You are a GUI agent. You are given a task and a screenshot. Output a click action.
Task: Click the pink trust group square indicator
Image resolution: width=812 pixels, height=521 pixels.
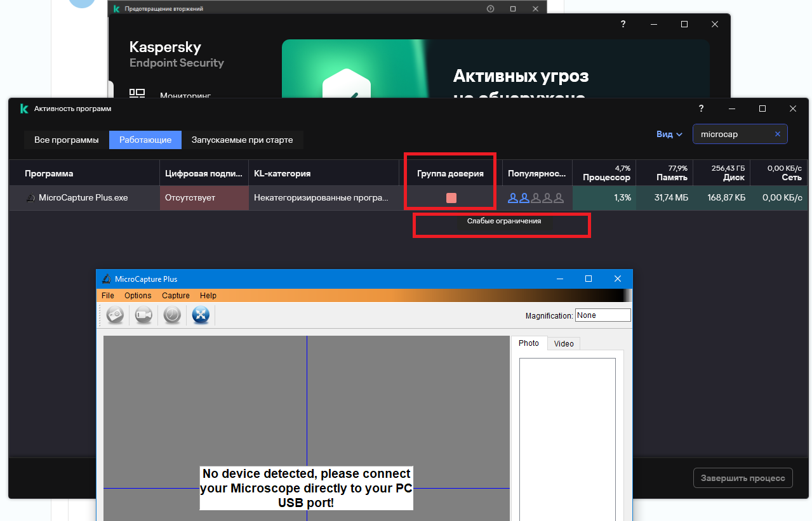coord(451,198)
